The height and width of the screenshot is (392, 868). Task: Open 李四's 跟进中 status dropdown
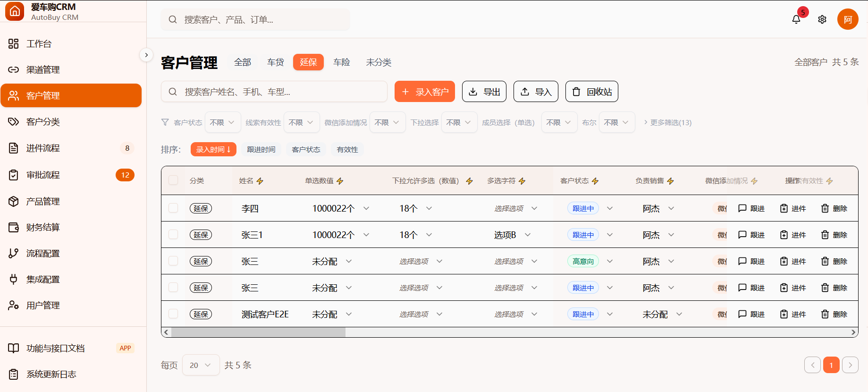590,208
